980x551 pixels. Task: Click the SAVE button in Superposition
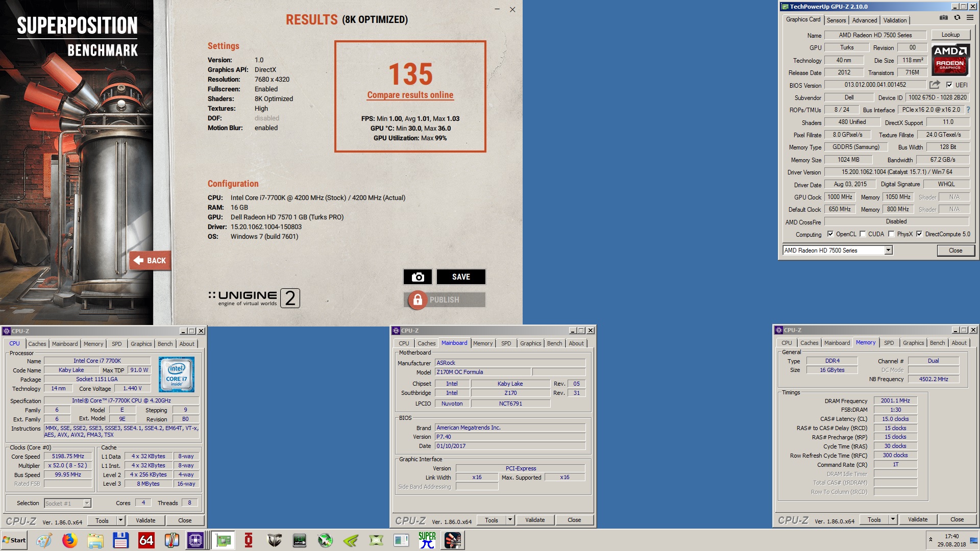click(461, 277)
